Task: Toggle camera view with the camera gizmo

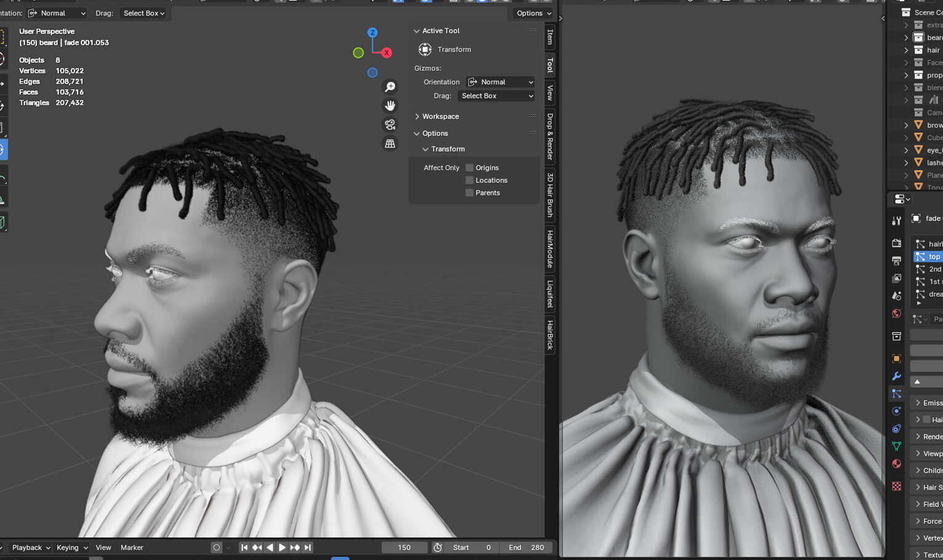Action: (389, 125)
